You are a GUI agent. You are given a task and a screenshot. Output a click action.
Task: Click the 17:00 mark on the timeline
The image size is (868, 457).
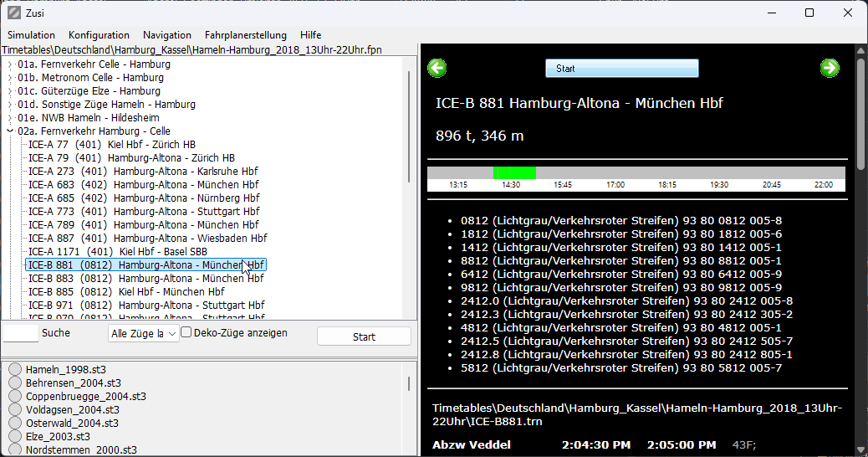click(615, 184)
